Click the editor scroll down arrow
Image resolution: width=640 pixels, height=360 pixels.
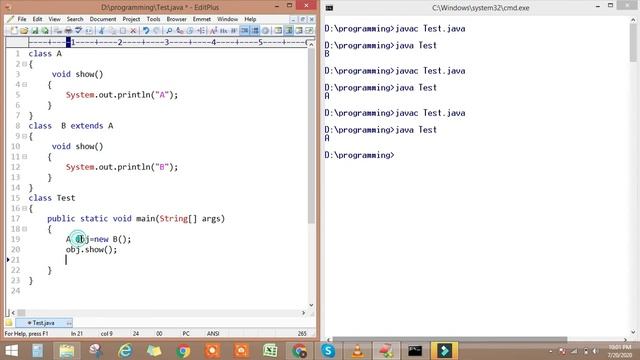[x=311, y=305]
